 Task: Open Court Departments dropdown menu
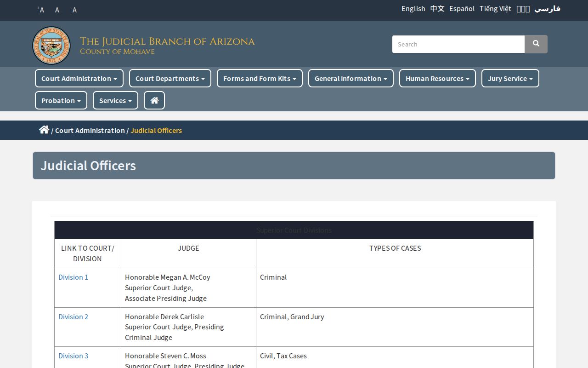(x=170, y=78)
